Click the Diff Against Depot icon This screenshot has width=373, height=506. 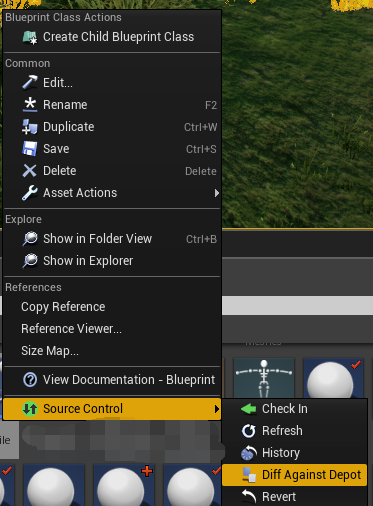pos(249,475)
